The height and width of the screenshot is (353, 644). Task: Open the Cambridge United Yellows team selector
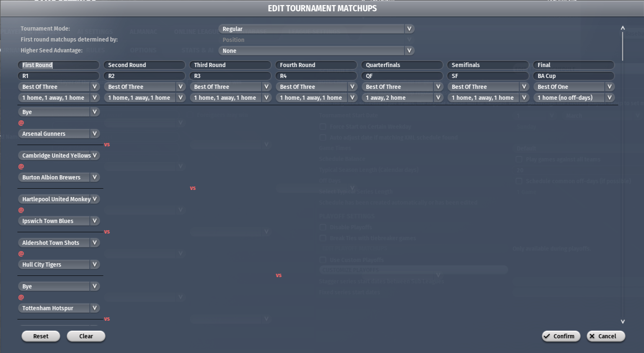[58, 156]
